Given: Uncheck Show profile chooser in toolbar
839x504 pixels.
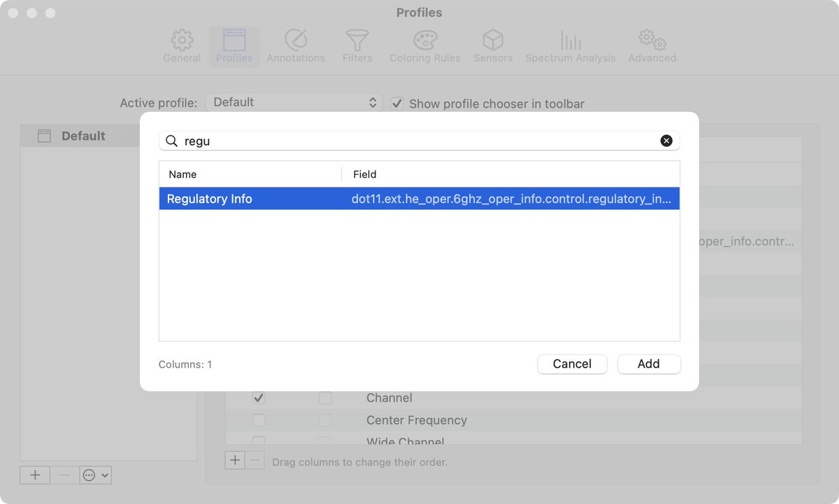Looking at the screenshot, I should pos(397,103).
